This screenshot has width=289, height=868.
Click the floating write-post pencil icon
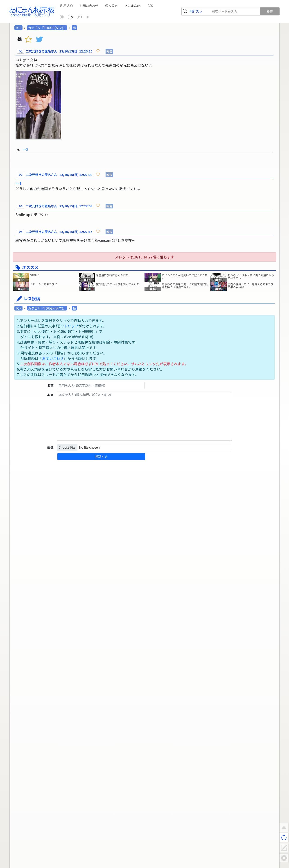click(x=284, y=848)
